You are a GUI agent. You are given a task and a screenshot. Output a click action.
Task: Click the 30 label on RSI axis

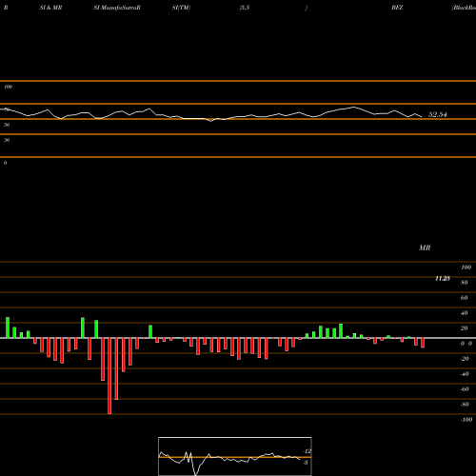coord(7,140)
